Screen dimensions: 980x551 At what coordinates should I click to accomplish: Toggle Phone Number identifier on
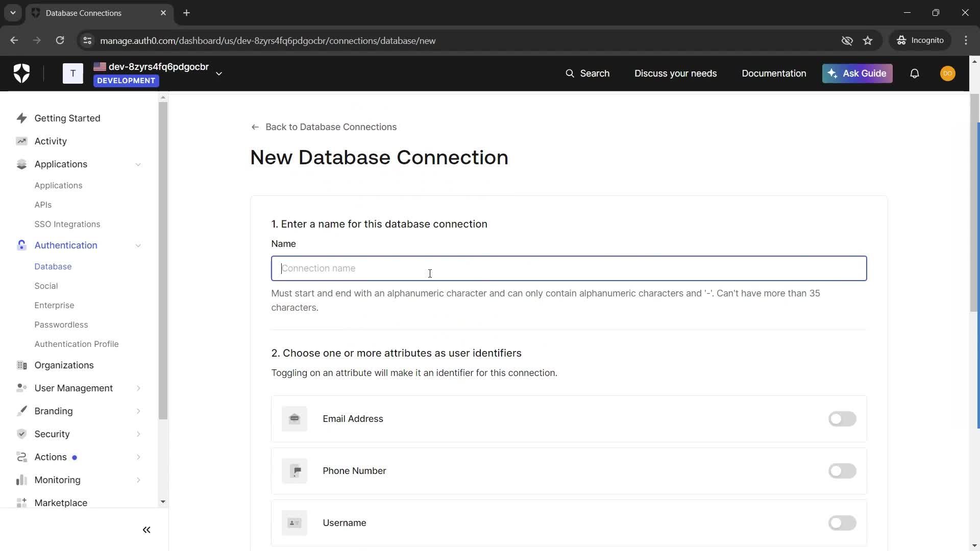pyautogui.click(x=842, y=471)
